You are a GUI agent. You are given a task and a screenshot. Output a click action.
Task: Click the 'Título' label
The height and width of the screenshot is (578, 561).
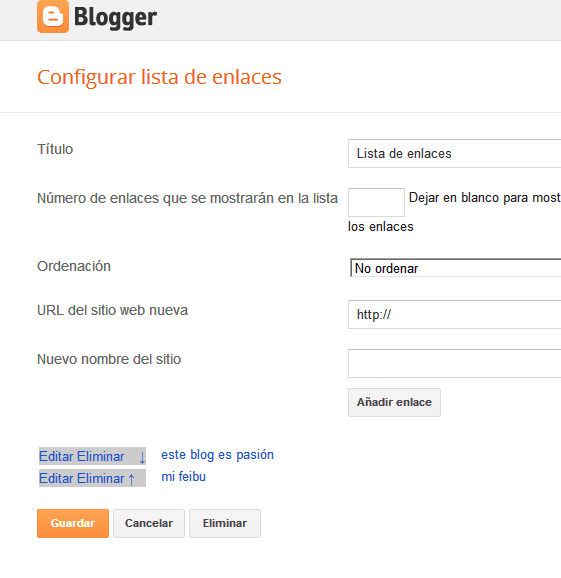55,149
